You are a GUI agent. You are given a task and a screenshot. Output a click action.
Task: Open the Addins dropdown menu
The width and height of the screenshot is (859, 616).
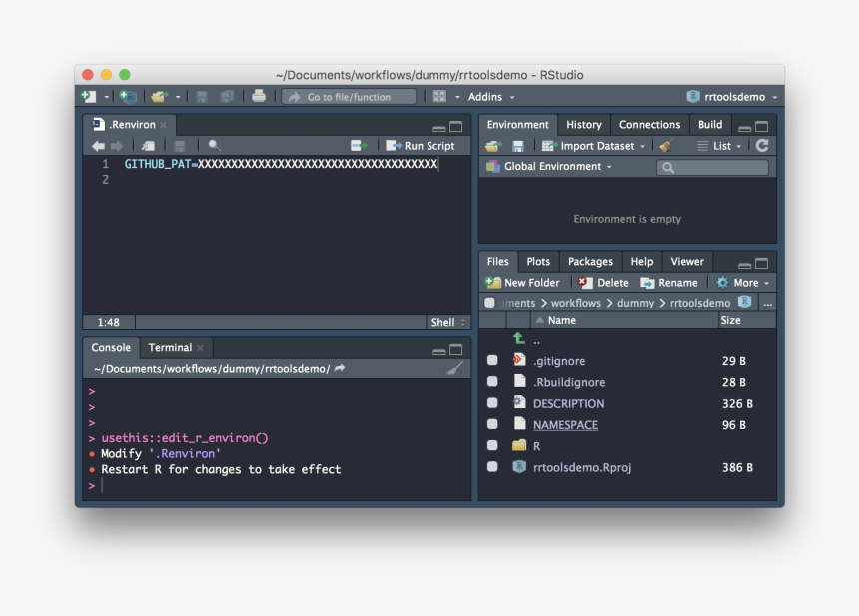coord(491,97)
